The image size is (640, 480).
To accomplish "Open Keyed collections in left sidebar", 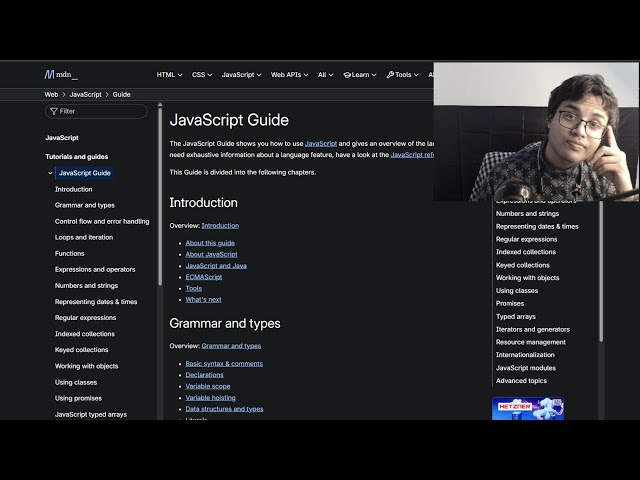I will click(81, 350).
